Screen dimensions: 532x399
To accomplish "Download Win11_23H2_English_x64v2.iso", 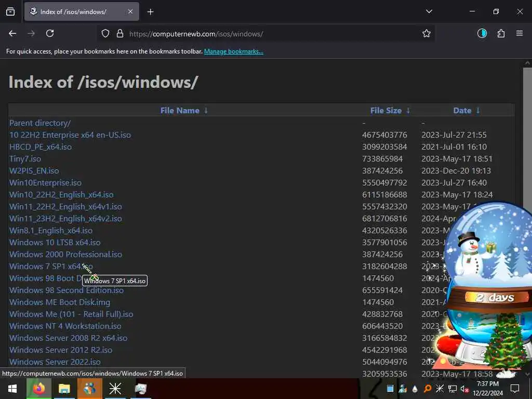I will [65, 219].
